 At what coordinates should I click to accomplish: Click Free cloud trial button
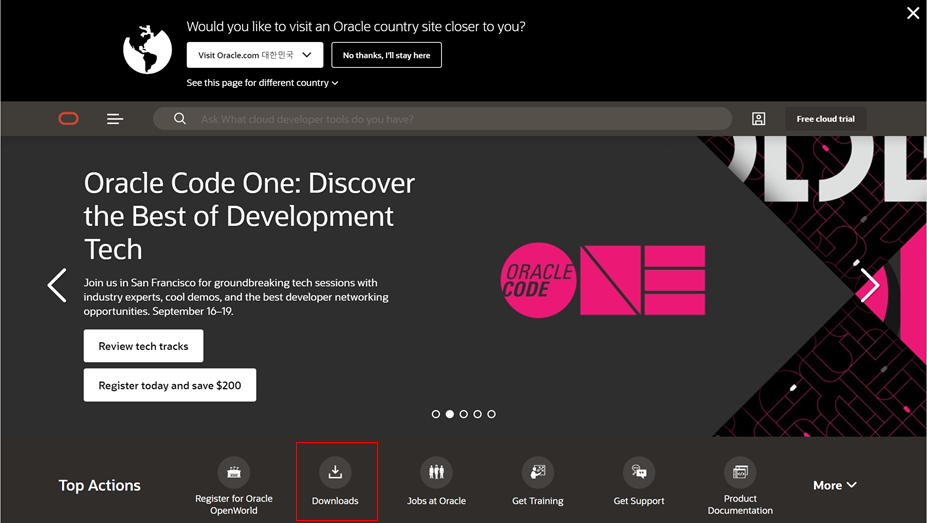coord(825,119)
